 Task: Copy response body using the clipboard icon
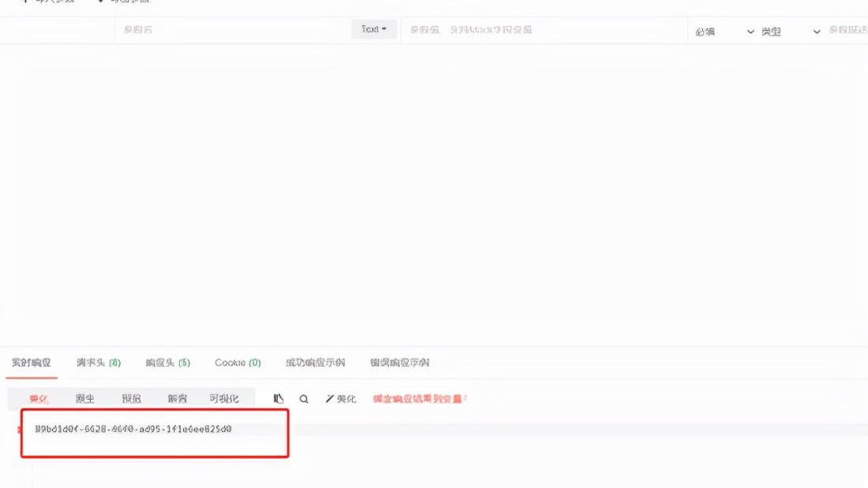pyautogui.click(x=279, y=399)
